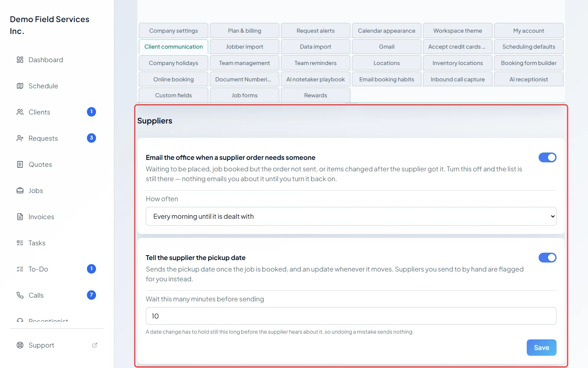The image size is (588, 368).
Task: Click the Calls badge showing 7
Action: (91, 295)
